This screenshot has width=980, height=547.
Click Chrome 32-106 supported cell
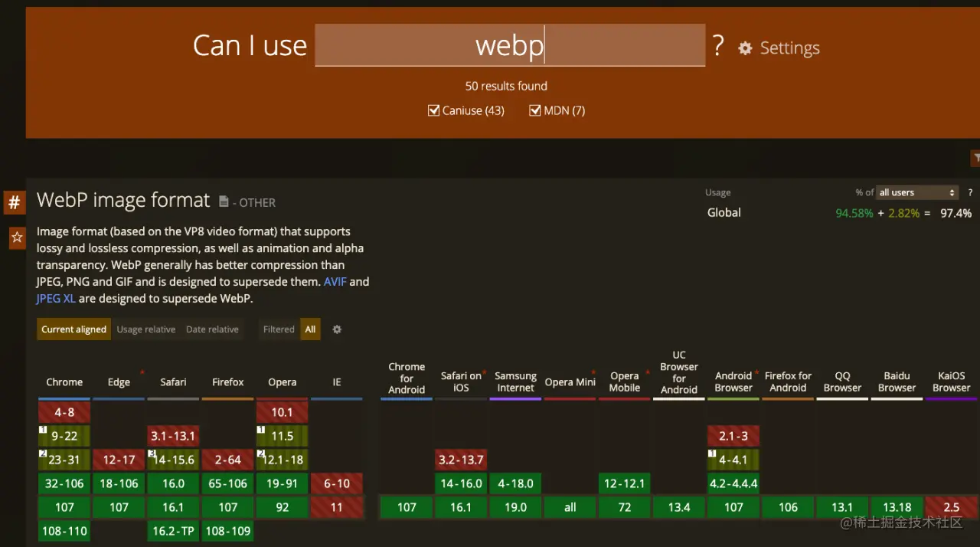[x=64, y=483]
